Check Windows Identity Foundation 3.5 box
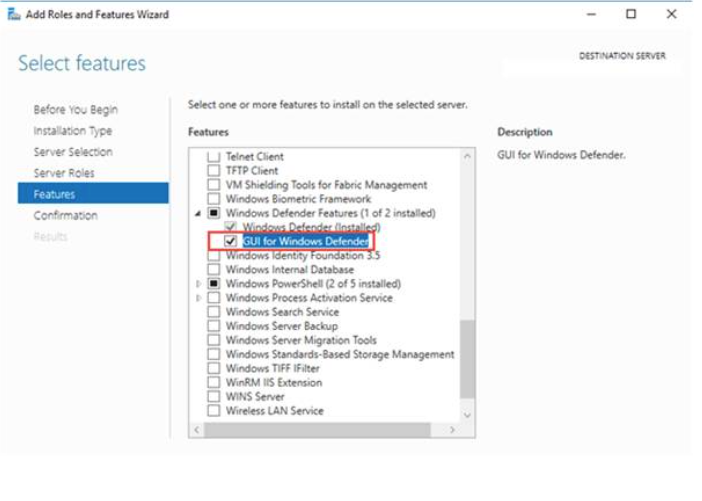This screenshot has width=702, height=501. (x=214, y=256)
